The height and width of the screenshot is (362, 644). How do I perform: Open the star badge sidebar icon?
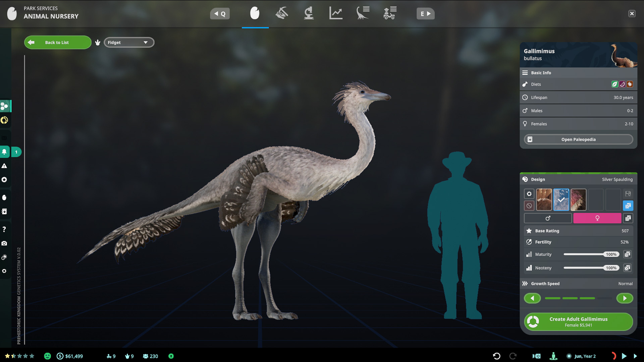[x=4, y=180]
